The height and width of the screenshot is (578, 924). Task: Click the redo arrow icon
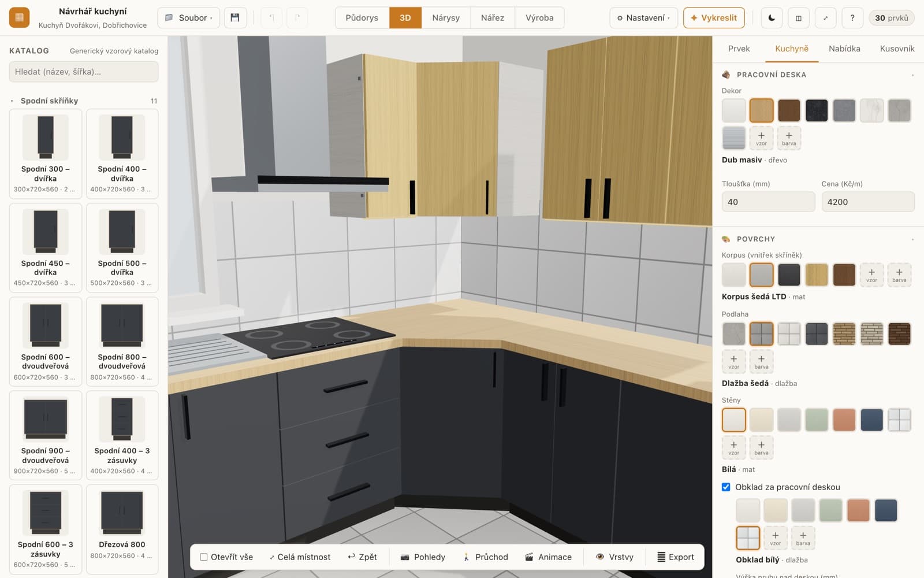(x=297, y=18)
